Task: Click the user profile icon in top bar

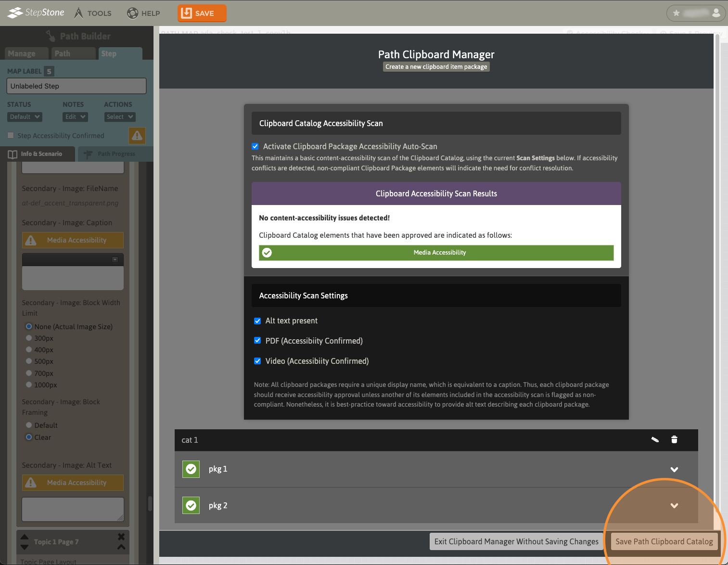Action: (716, 13)
